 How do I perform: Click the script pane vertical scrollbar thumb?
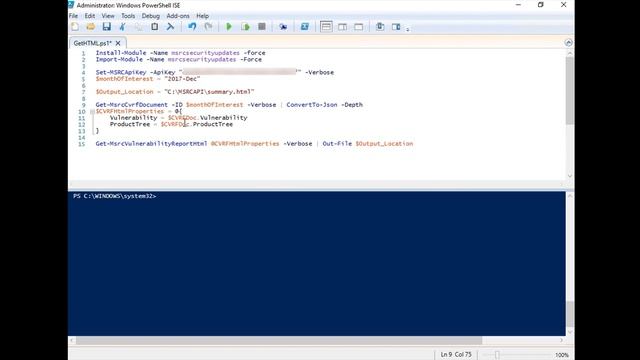pyautogui.click(x=570, y=91)
